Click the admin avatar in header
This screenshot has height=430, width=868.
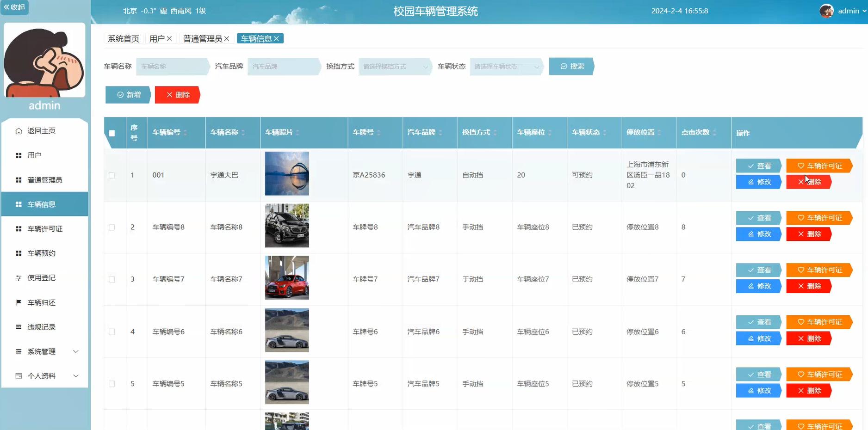click(827, 11)
